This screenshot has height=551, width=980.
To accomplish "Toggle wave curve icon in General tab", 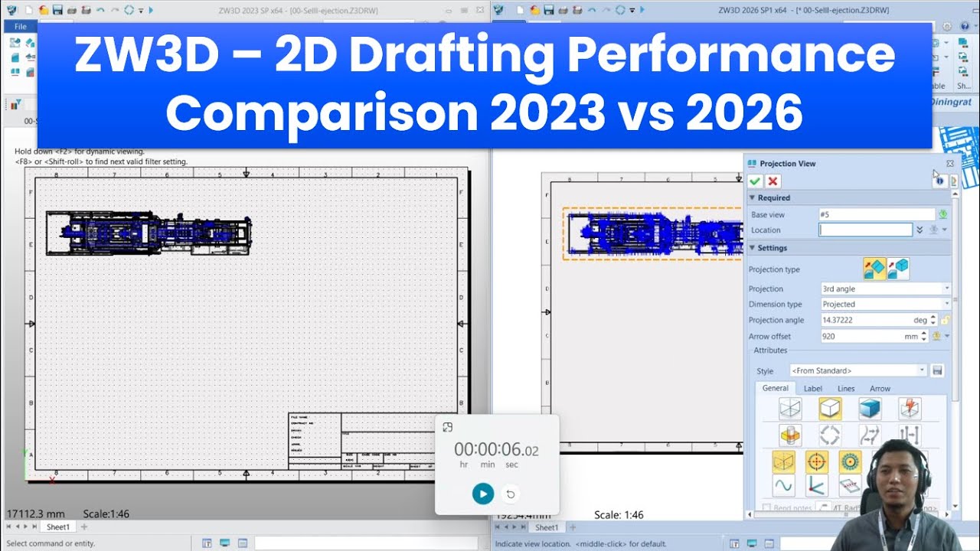I will point(783,485).
